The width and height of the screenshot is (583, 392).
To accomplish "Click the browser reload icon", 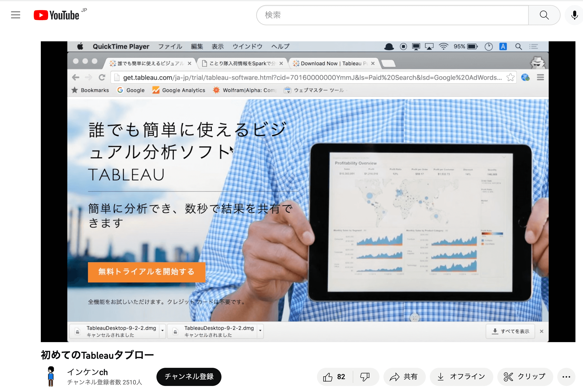I will pos(102,77).
